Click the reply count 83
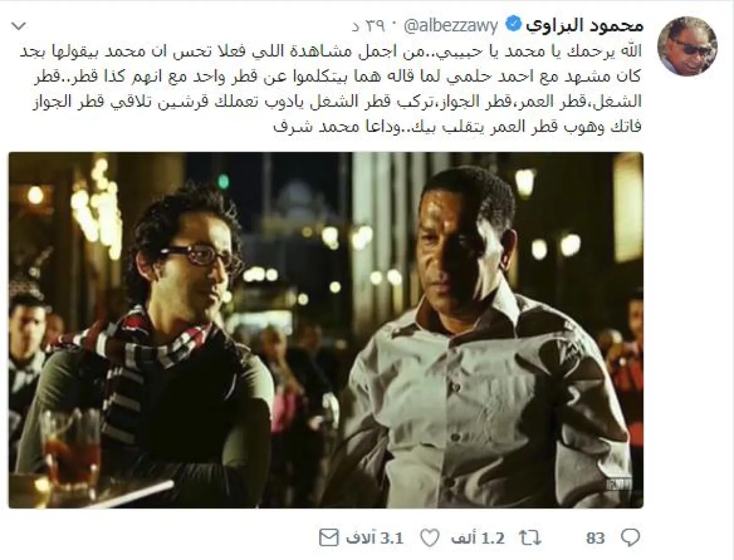 tap(595, 538)
